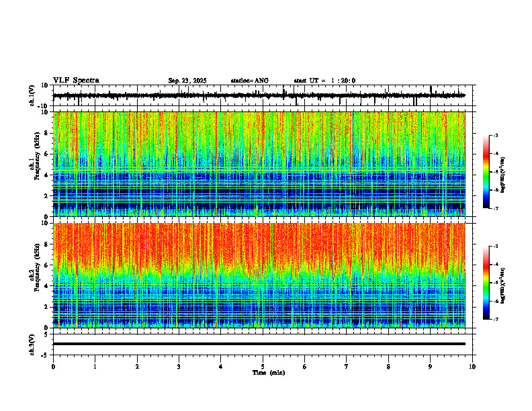This screenshot has width=532, height=411.
Task: Click the ch.2 spectrogram color scale bar
Action: tap(486, 283)
